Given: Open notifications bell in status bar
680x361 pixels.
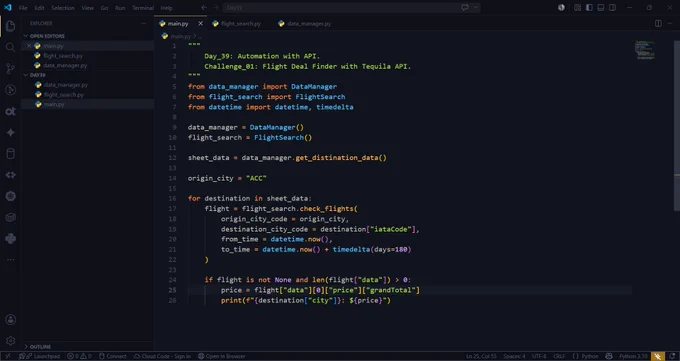Looking at the screenshot, I should pos(672,356).
